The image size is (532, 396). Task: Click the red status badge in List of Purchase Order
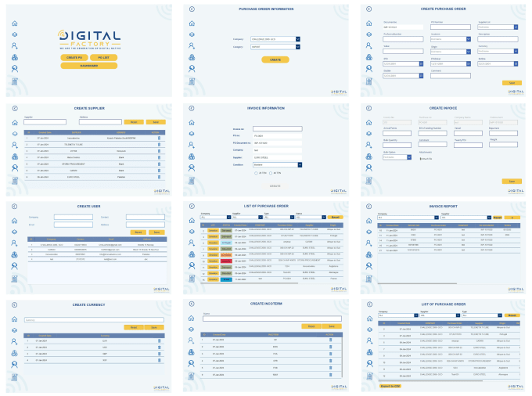tap(226, 261)
